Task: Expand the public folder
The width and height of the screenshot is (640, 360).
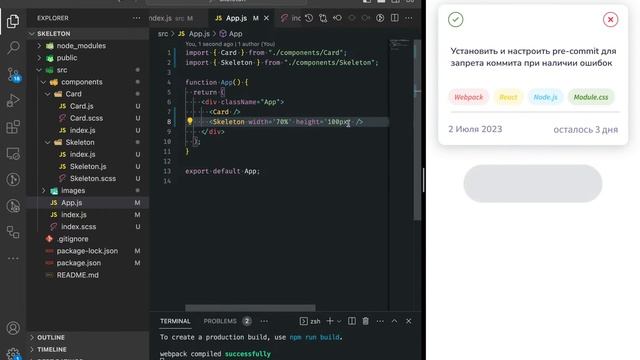Action: (x=67, y=58)
